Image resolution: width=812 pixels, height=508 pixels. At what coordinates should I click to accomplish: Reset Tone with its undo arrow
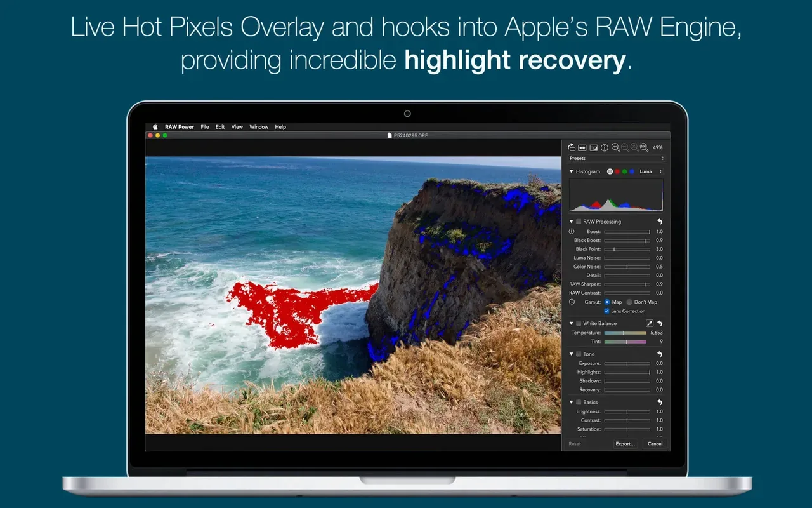pos(659,354)
